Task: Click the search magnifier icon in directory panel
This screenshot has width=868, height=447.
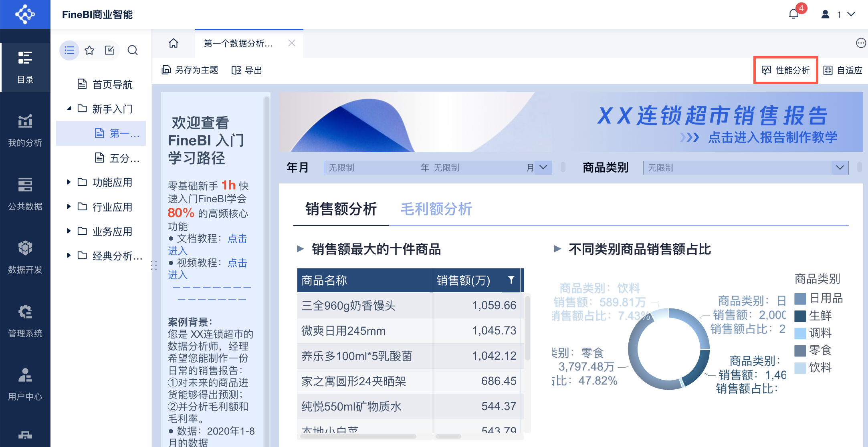Action: [133, 50]
